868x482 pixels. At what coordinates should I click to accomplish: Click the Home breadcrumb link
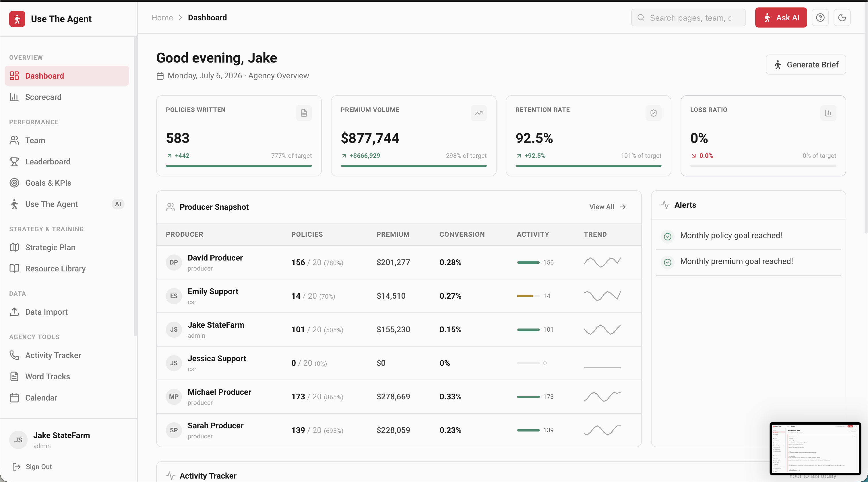(x=162, y=18)
